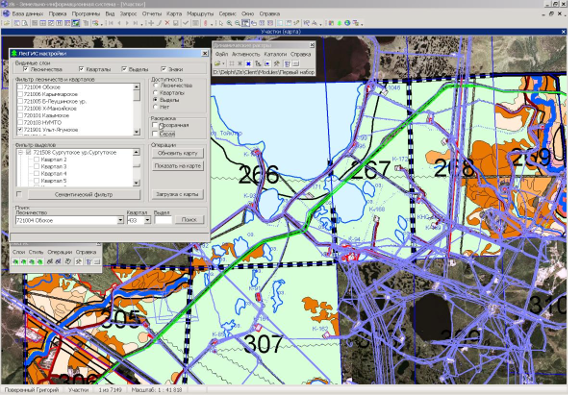Open the Каталоги menu in dynamic rasters window
Image resolution: width=568 pixels, height=395 pixels.
(275, 54)
